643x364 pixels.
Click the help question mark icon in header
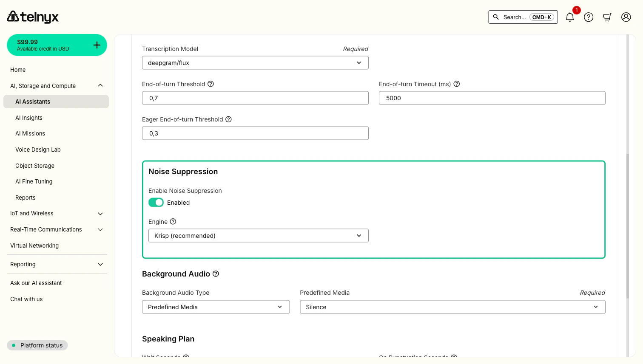coord(589,17)
